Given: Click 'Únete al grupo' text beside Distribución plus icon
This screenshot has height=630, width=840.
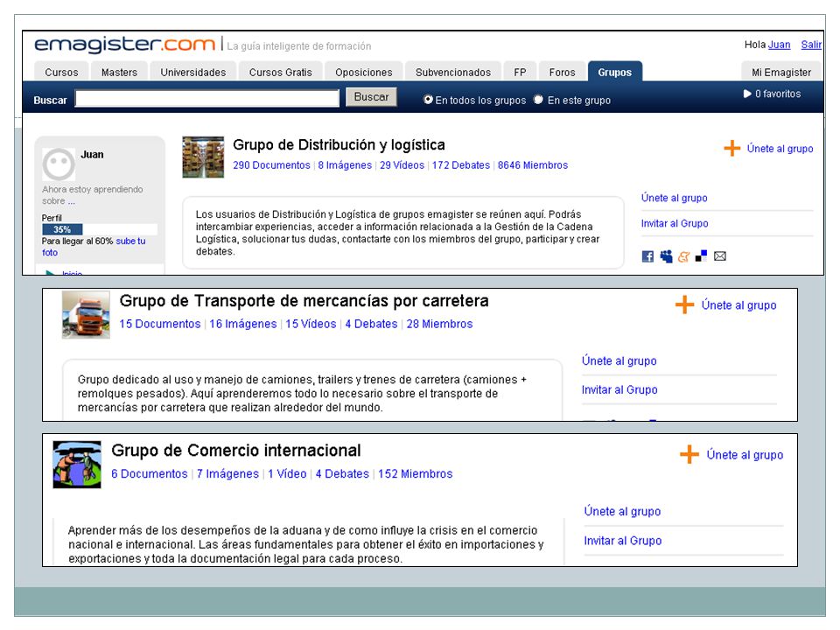Looking at the screenshot, I should [780, 149].
